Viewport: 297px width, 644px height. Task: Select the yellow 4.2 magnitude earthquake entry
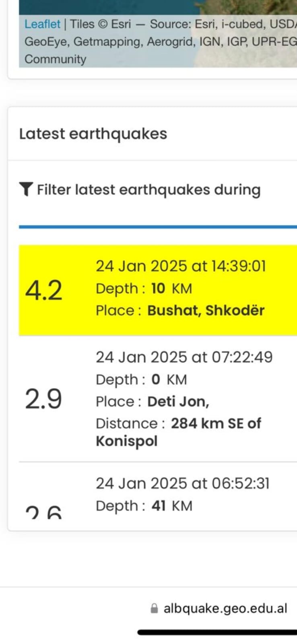[x=158, y=290]
